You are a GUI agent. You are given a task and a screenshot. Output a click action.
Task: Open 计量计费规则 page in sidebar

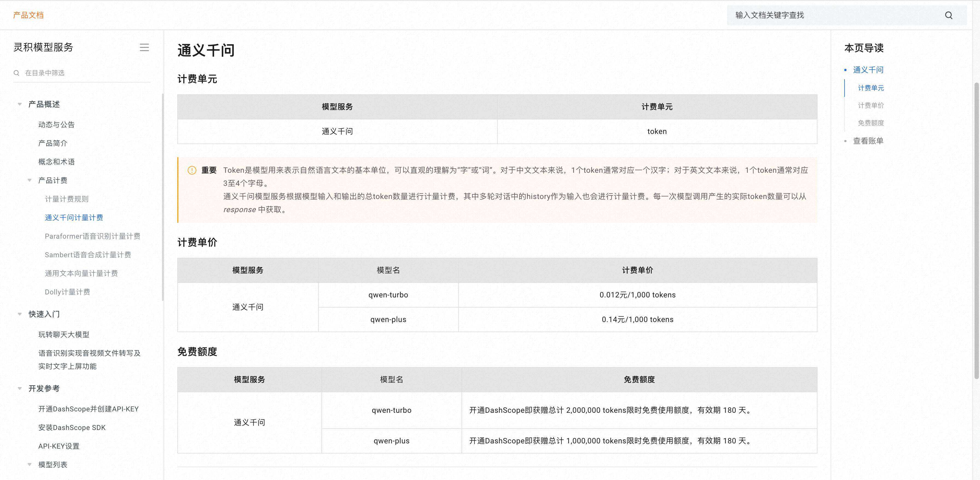tap(66, 199)
